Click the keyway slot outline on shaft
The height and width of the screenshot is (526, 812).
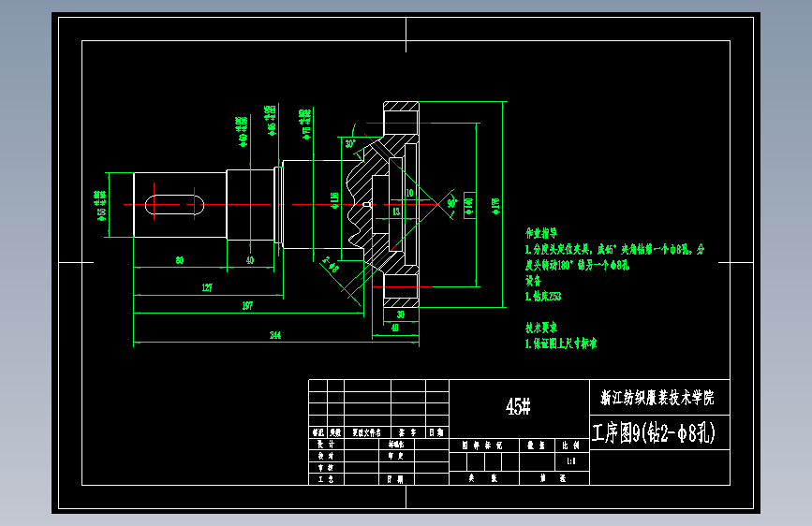(x=174, y=204)
